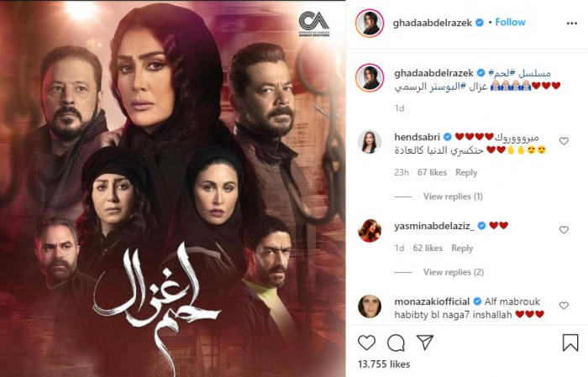This screenshot has height=377, width=588.
Task: Follow ghadaabdelrazek account
Action: click(510, 22)
